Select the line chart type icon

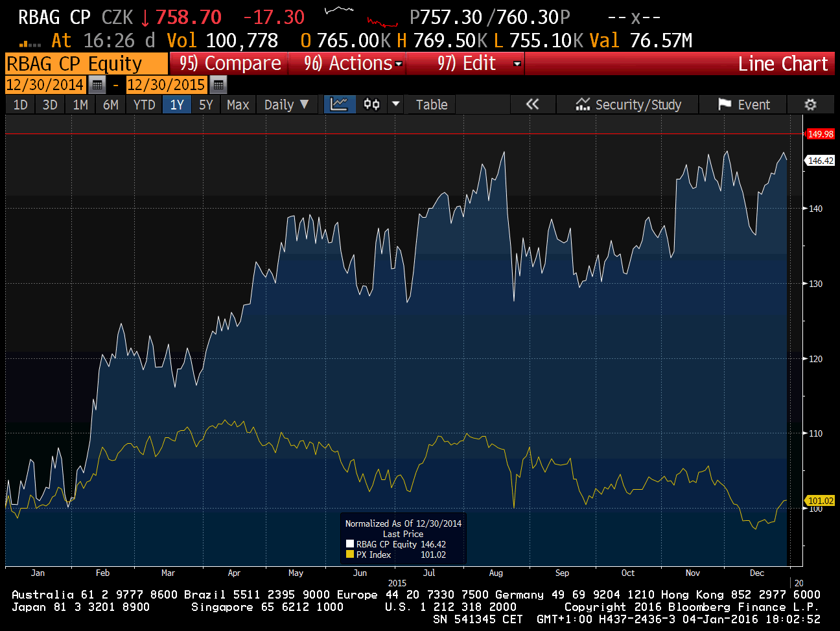(x=340, y=104)
